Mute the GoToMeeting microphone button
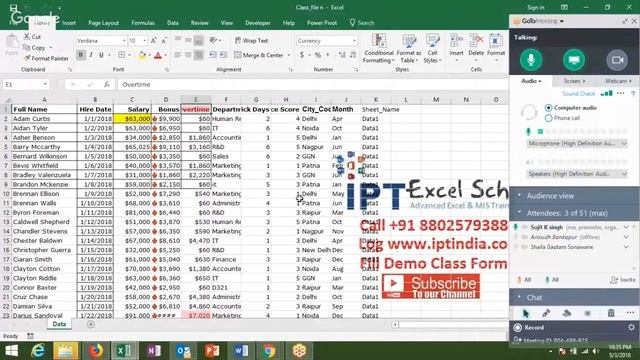 (x=531, y=60)
